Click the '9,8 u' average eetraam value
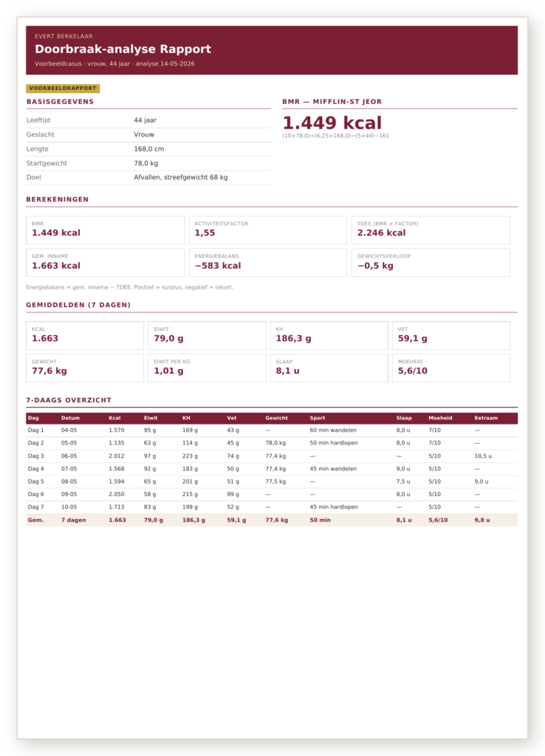 coord(482,520)
